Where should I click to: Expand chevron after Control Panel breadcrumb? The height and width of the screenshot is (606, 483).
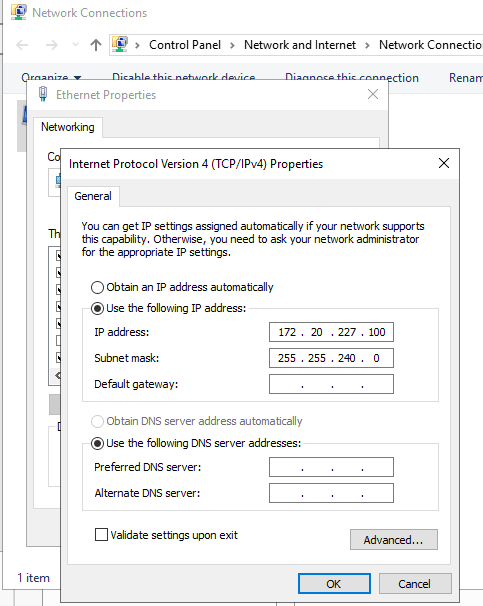pyautogui.click(x=232, y=46)
